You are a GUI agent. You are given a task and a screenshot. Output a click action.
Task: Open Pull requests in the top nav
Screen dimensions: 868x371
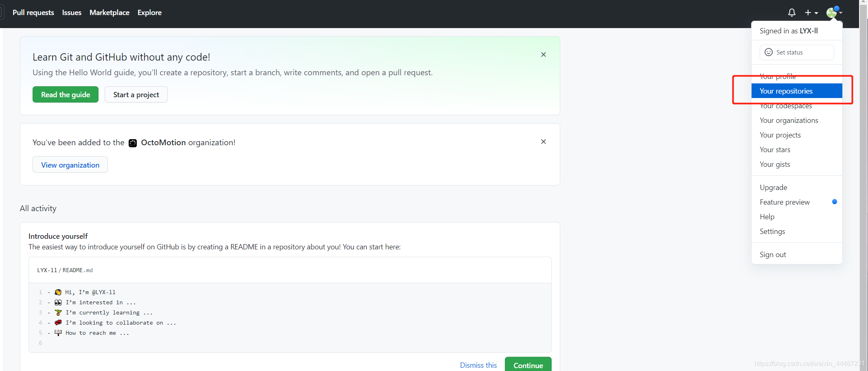[x=33, y=13]
